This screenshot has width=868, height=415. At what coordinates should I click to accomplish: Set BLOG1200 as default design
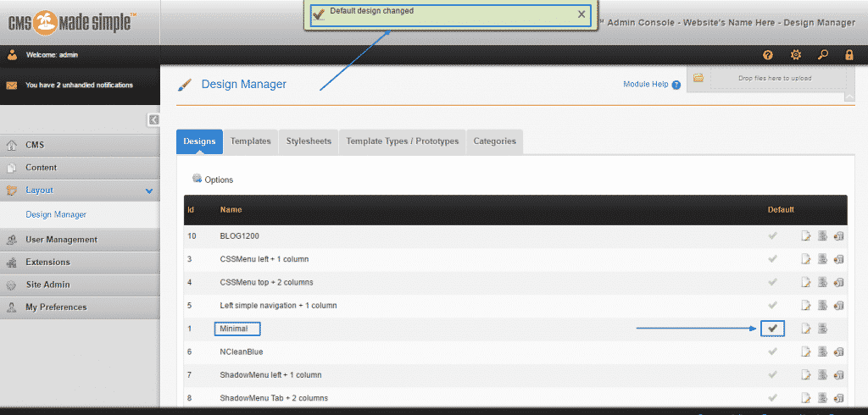pyautogui.click(x=773, y=236)
